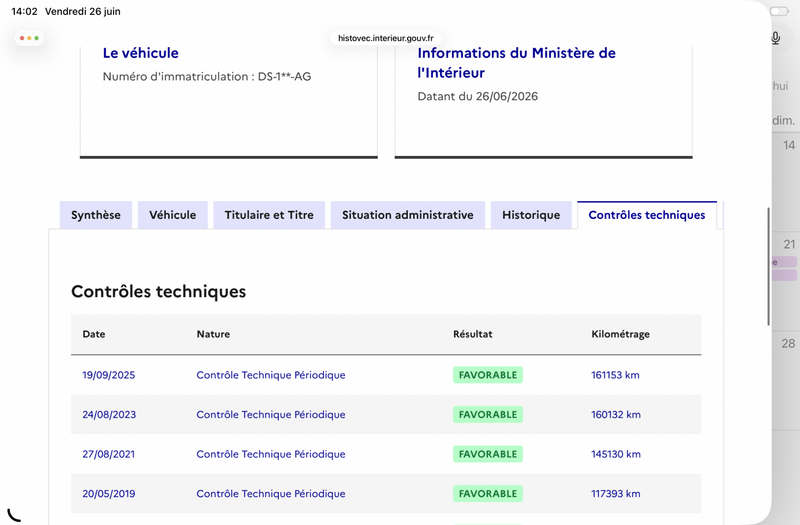Open the three-dot window controls pill
Screen dimensions: 800x525
[29, 38]
